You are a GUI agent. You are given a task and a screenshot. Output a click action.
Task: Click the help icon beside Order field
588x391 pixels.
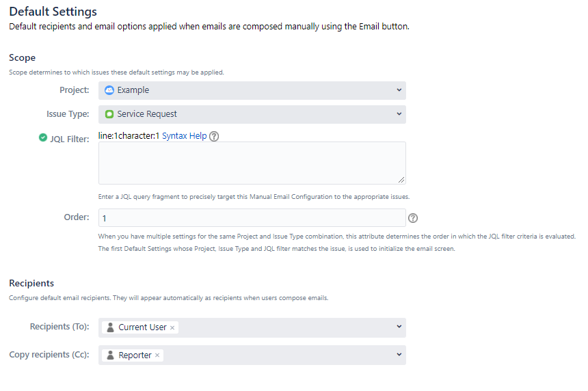coord(412,218)
